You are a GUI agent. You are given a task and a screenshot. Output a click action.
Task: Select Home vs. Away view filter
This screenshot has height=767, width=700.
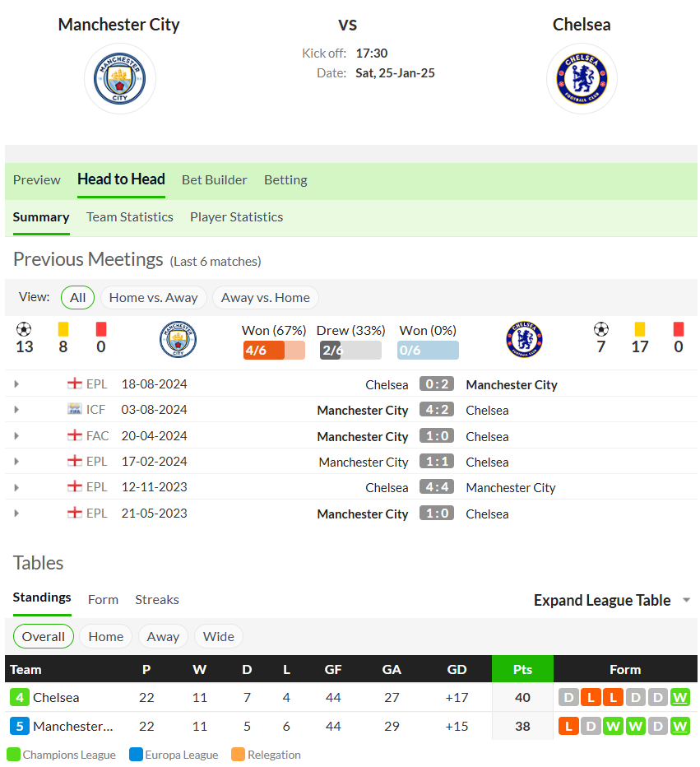(154, 297)
